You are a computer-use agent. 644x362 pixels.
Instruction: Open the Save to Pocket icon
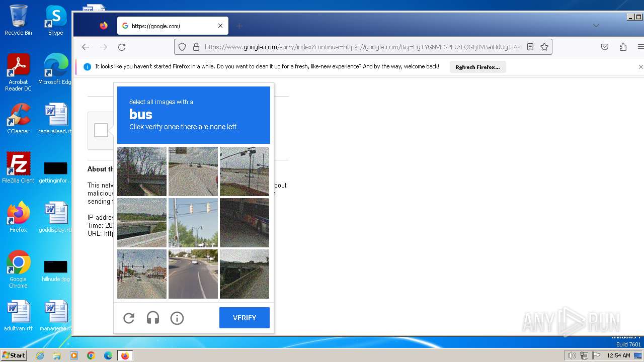605,47
